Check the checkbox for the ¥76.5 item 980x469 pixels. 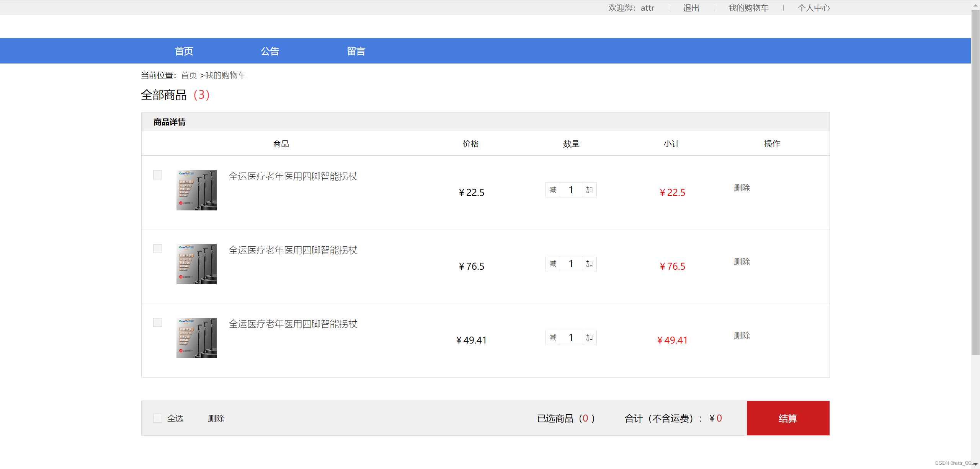157,249
